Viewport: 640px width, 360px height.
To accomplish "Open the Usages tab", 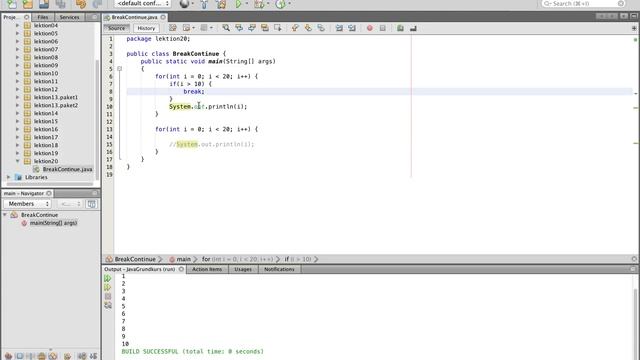I will pyautogui.click(x=243, y=269).
